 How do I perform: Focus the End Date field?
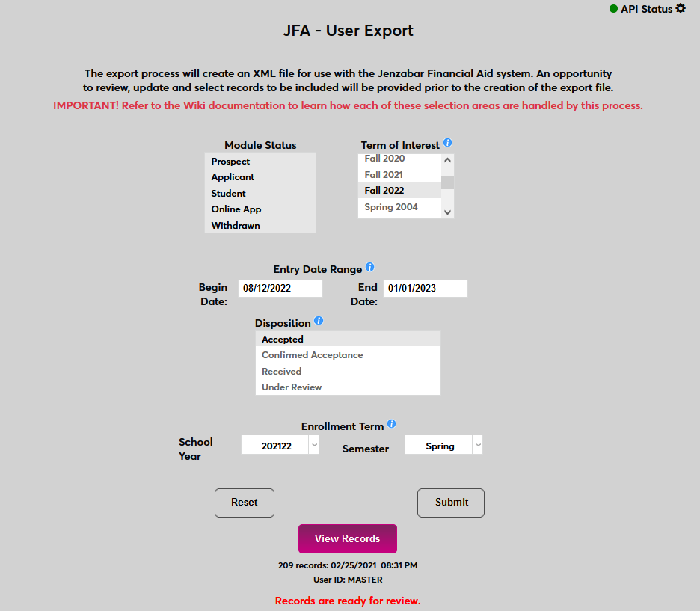[426, 289]
